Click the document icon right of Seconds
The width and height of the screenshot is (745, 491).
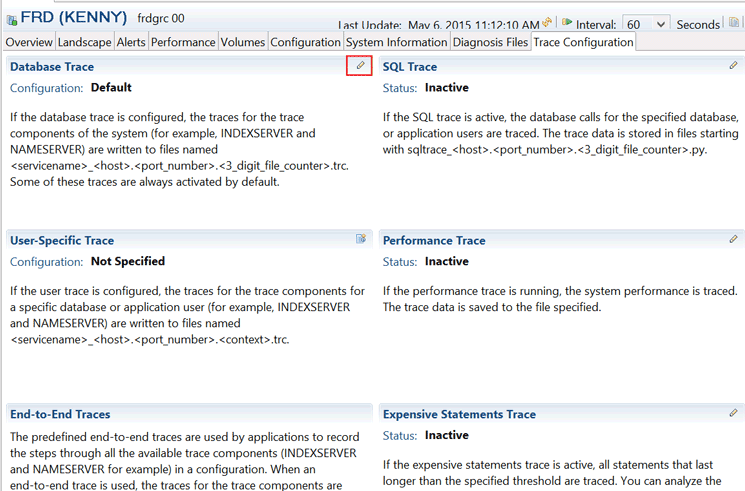734,22
